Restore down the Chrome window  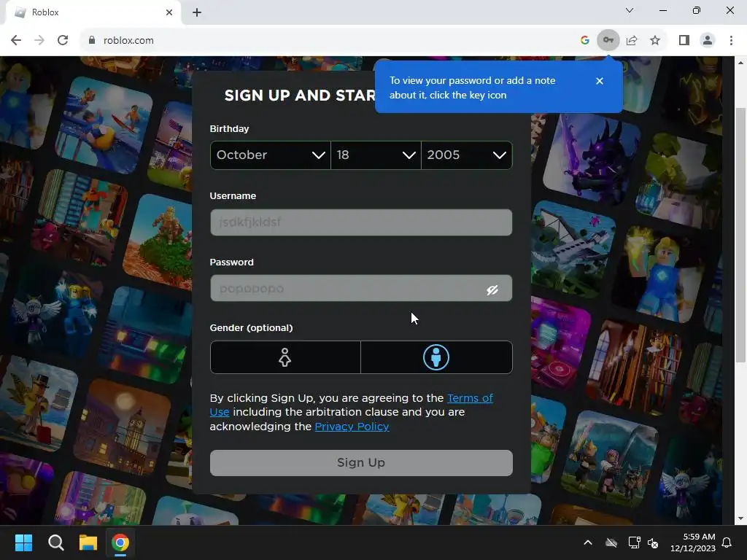[x=697, y=10]
